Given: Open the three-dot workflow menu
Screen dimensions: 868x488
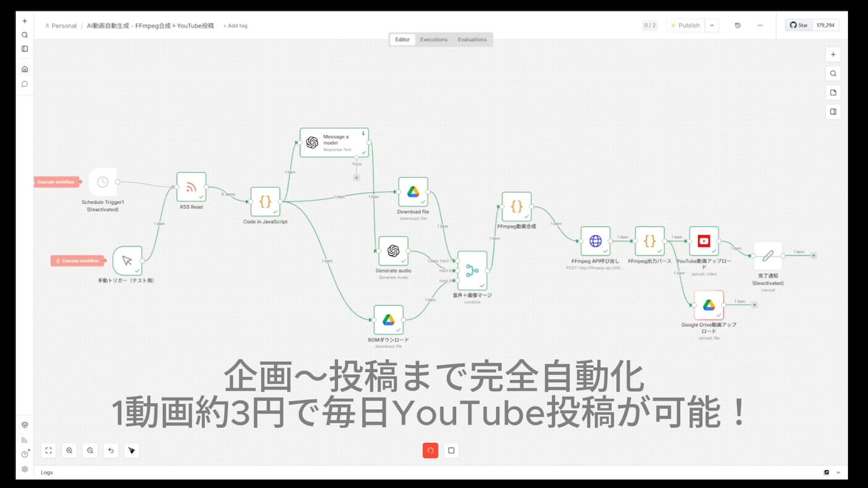Looking at the screenshot, I should click(761, 26).
